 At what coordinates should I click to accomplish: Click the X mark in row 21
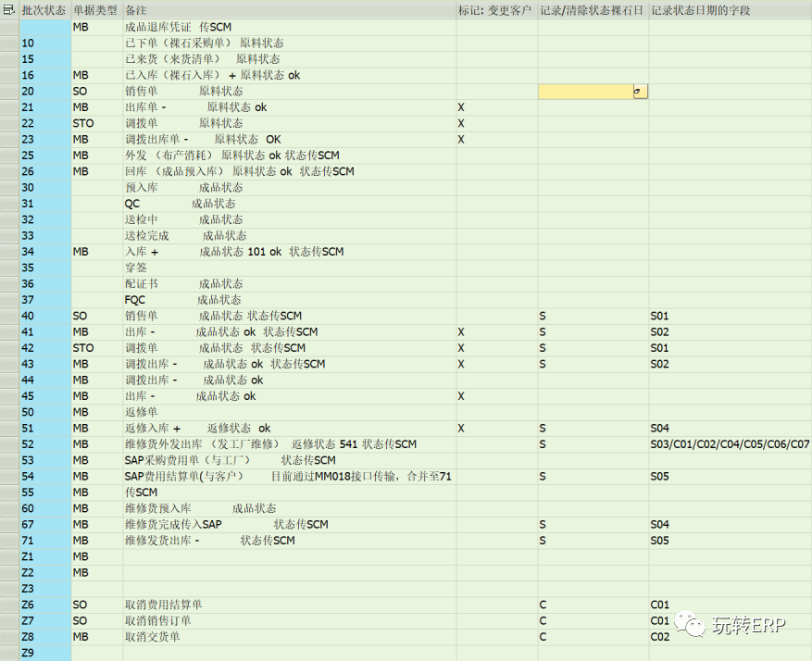[461, 107]
